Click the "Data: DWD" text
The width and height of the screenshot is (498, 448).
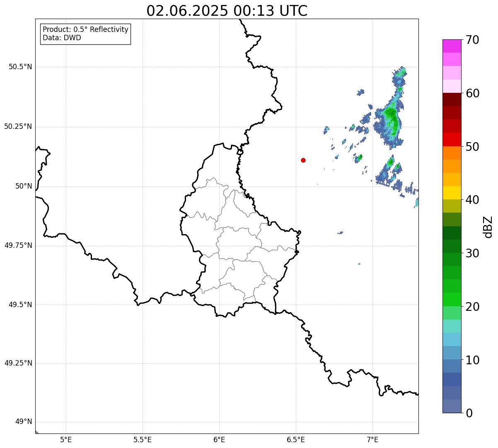click(x=62, y=38)
